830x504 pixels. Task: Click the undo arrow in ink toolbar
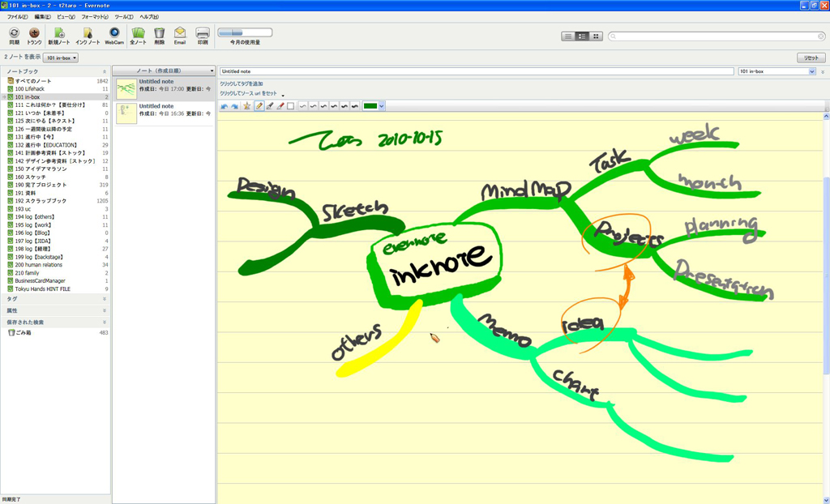point(225,106)
